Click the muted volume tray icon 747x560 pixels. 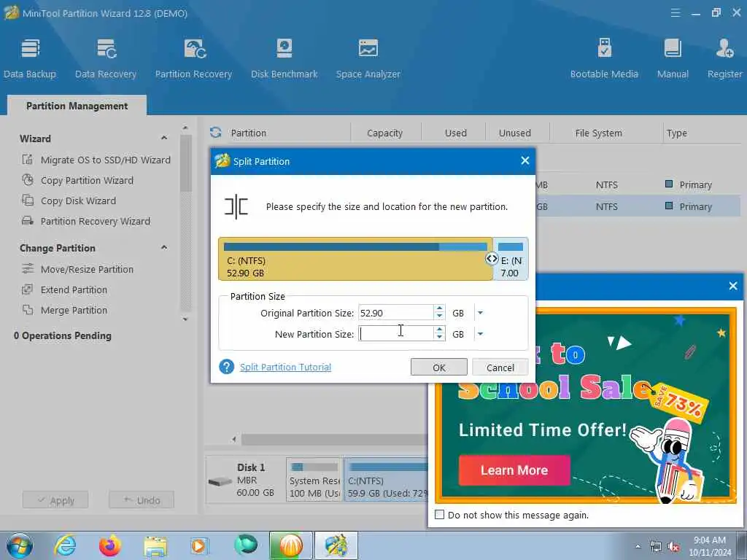pos(673,547)
